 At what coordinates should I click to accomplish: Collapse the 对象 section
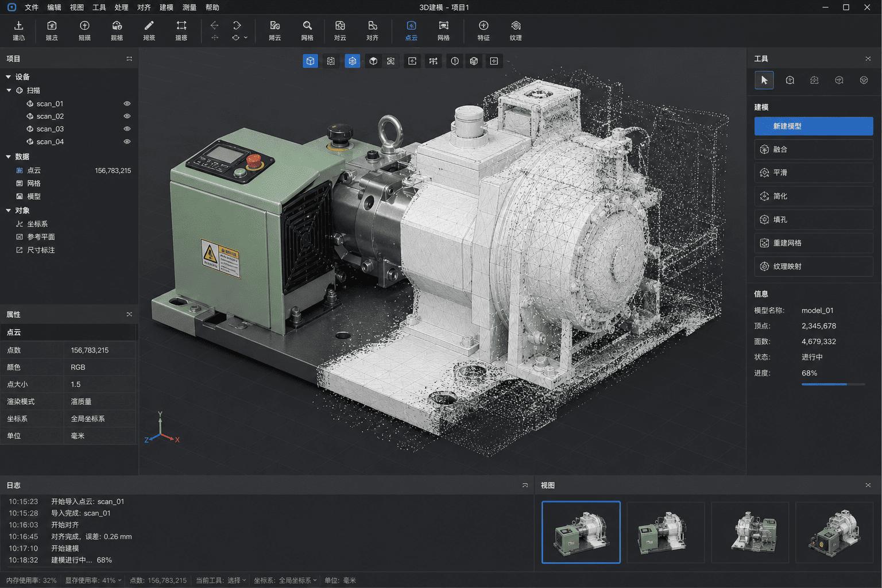tap(8, 210)
